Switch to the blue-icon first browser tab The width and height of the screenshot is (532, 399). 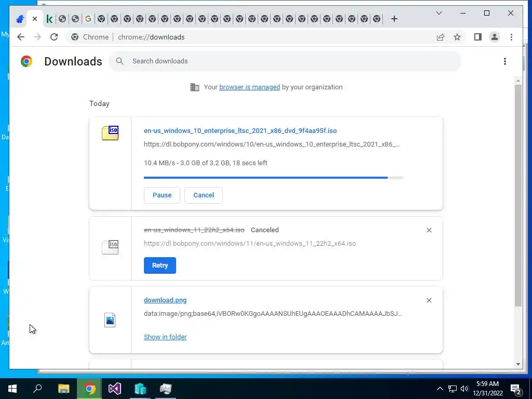click(20, 19)
